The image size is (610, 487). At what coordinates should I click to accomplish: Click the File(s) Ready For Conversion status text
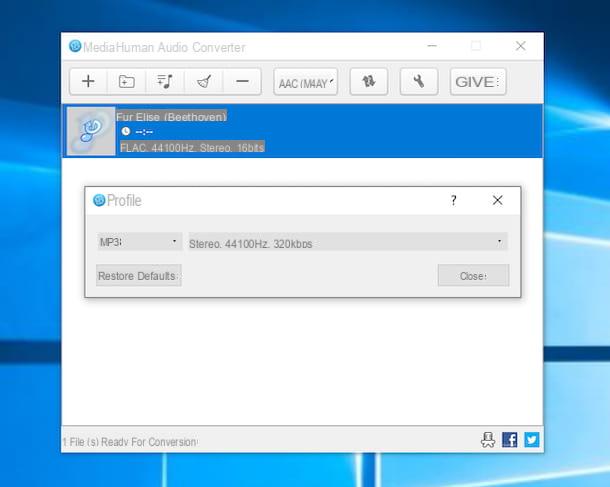(130, 442)
